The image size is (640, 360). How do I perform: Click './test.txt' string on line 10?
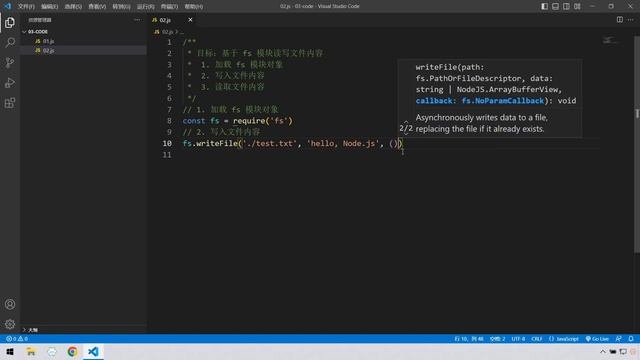(269, 143)
